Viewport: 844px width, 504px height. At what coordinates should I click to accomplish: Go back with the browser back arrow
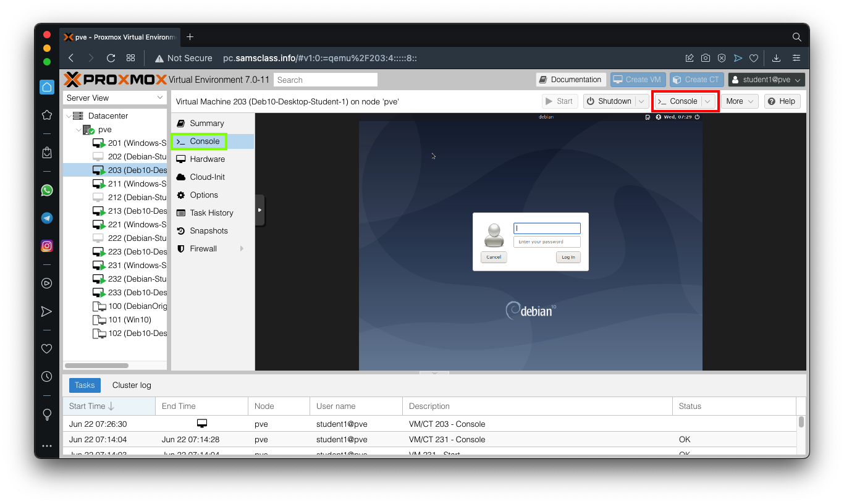coord(71,58)
